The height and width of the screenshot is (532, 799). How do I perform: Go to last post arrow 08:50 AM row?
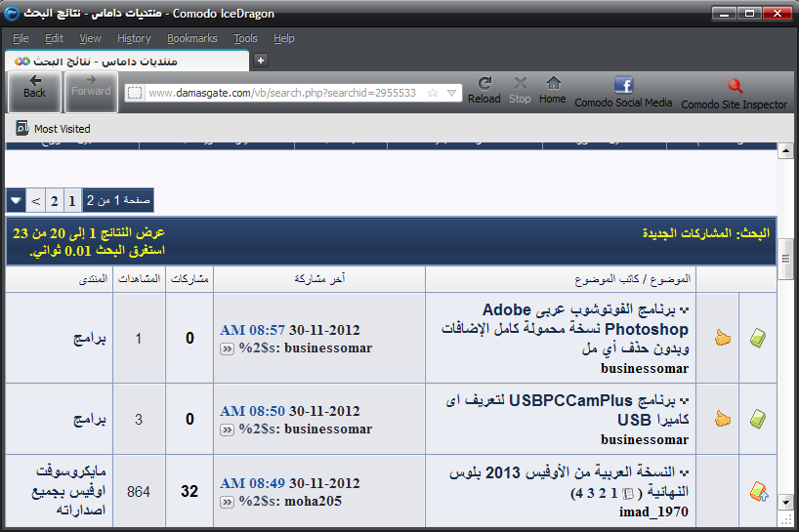pos(227,430)
